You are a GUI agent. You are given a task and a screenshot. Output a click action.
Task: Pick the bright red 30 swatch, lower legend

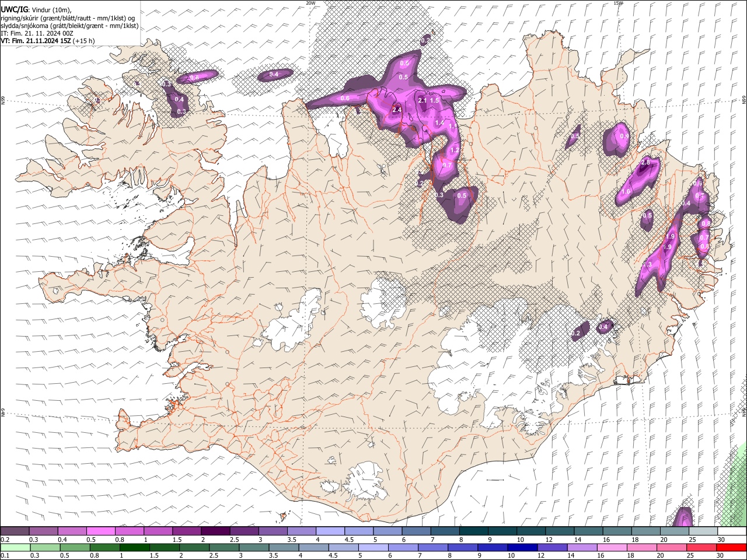(731, 547)
